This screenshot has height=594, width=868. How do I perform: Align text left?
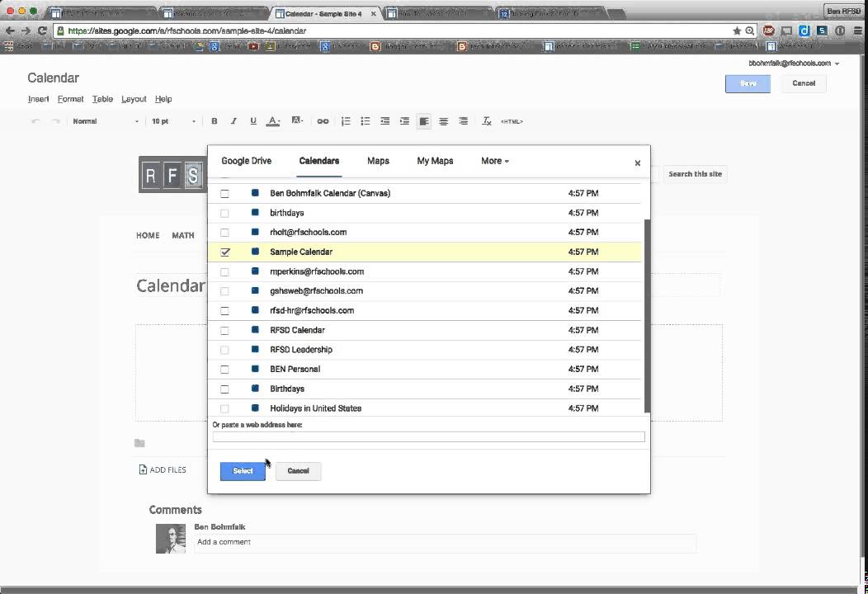pyautogui.click(x=424, y=121)
